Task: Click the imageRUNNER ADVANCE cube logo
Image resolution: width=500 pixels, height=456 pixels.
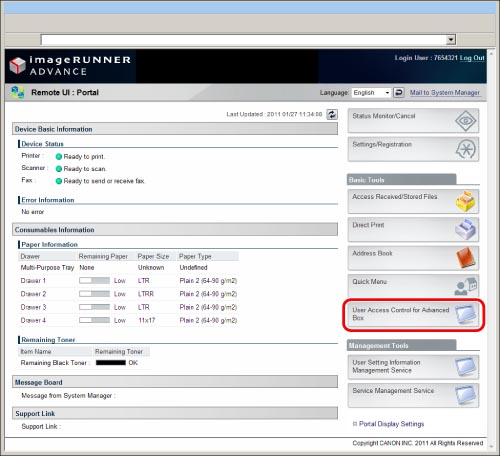Action: click(18, 65)
